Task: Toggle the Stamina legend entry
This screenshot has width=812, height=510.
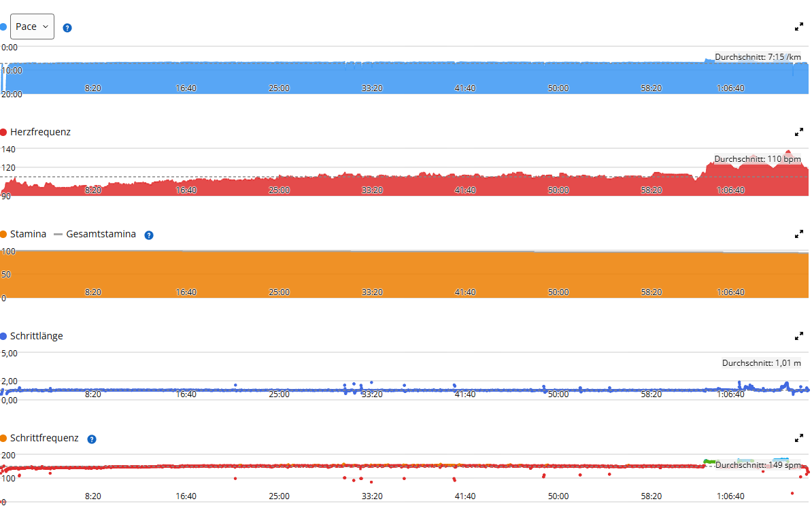Action: click(x=23, y=234)
